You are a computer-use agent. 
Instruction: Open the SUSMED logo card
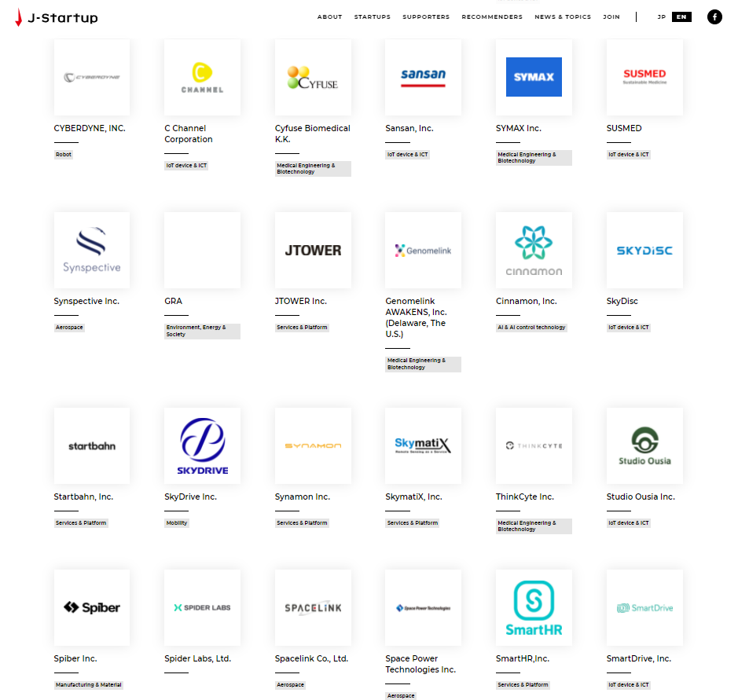click(644, 77)
